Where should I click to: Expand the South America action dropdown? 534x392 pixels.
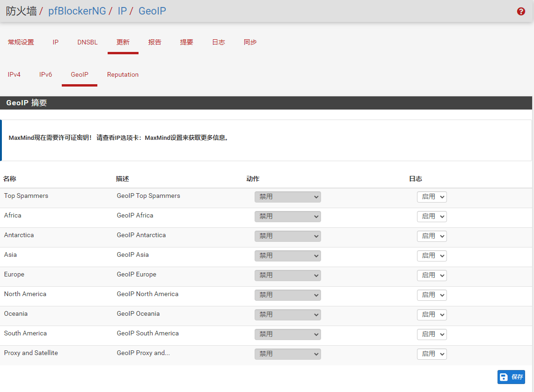(x=287, y=334)
